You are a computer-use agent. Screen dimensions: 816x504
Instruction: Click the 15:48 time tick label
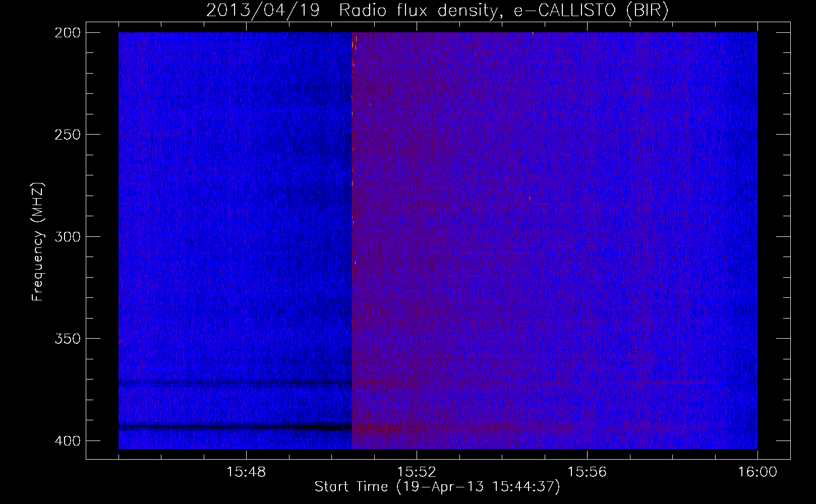[246, 472]
